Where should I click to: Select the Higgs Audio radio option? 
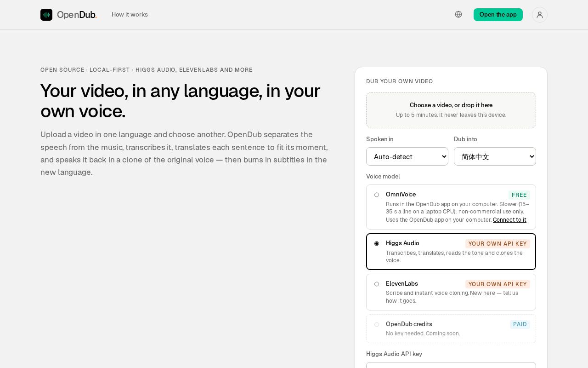tap(377, 243)
